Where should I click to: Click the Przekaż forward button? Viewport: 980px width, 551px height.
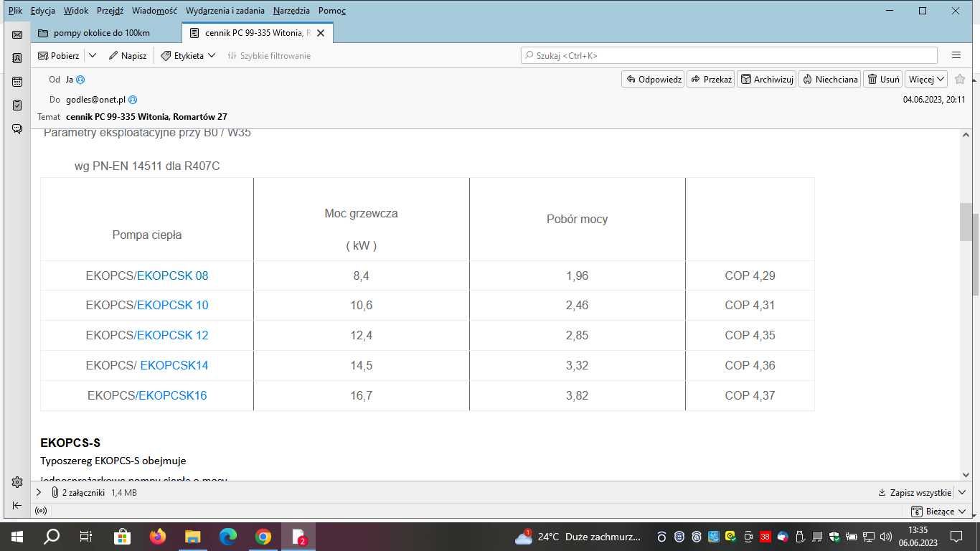click(711, 80)
